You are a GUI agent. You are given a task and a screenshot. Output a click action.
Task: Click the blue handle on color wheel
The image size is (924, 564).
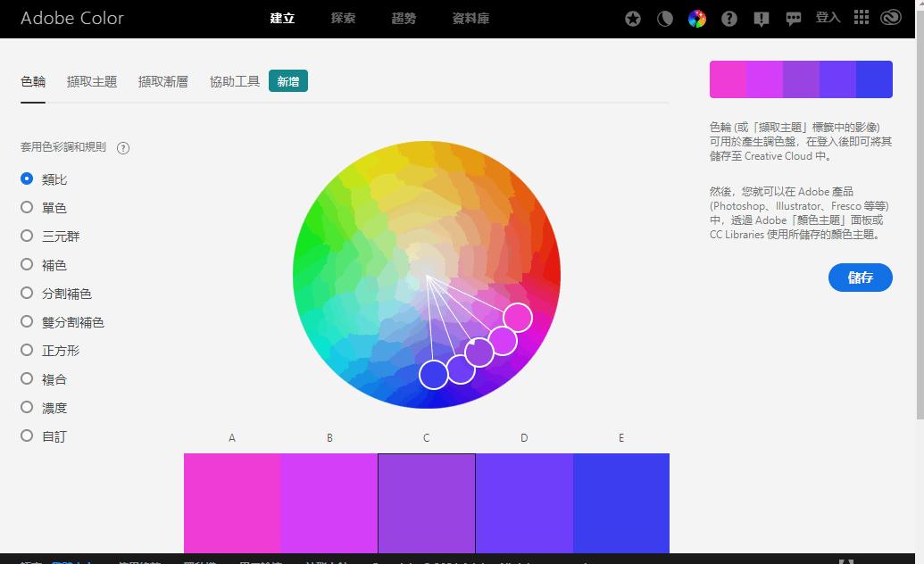tap(434, 375)
